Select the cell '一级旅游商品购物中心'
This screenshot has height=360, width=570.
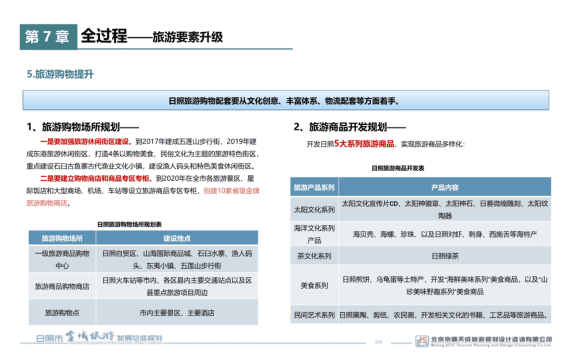click(x=62, y=259)
